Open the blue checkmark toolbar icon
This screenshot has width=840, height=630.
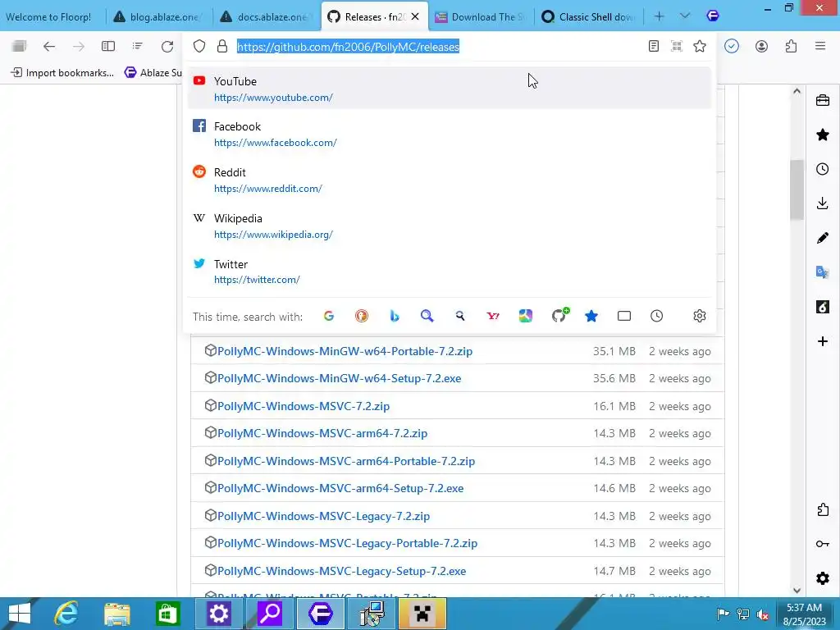732,47
